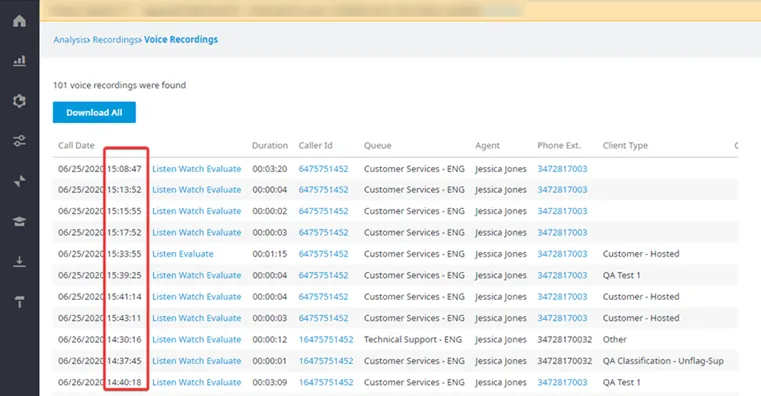This screenshot has height=396, width=761.
Task: Click the Caller Id column header
Action: (x=315, y=146)
